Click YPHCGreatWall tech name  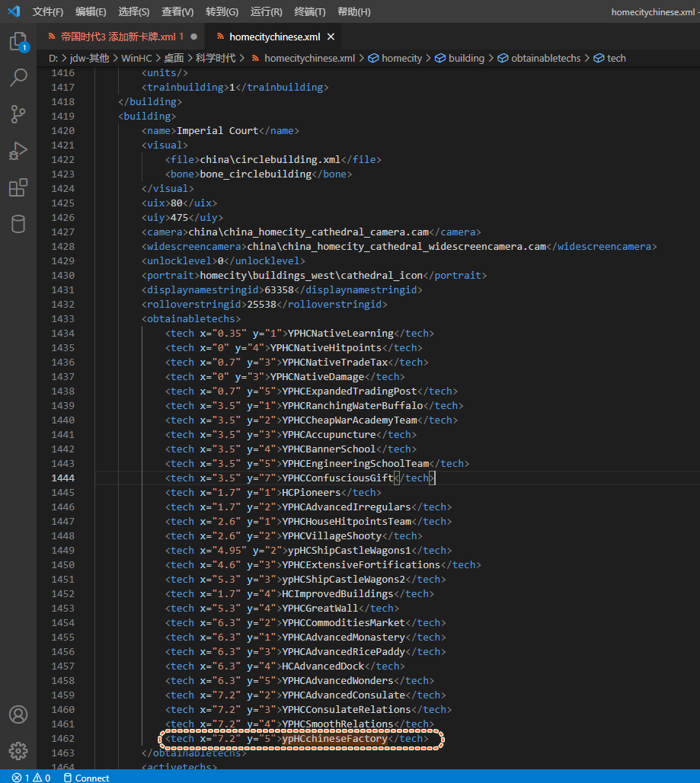click(x=320, y=609)
